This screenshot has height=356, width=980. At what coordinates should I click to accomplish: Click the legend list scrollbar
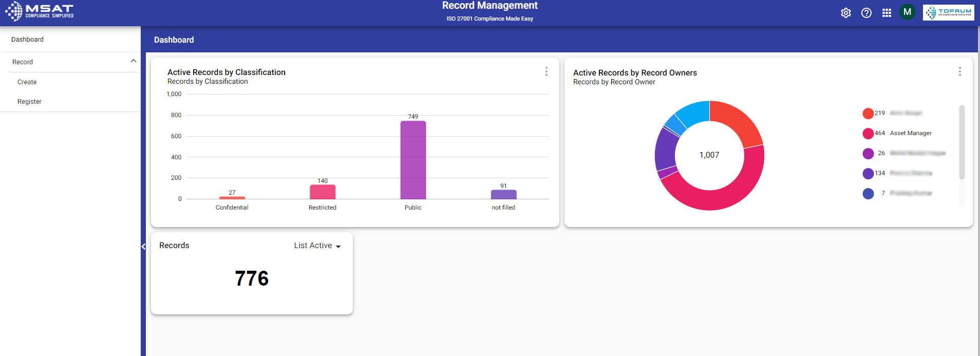(962, 143)
